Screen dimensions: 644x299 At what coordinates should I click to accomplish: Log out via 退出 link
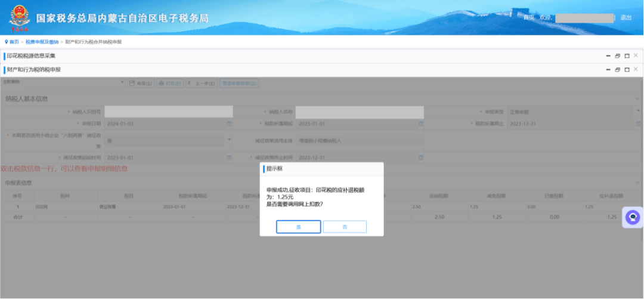626,18
